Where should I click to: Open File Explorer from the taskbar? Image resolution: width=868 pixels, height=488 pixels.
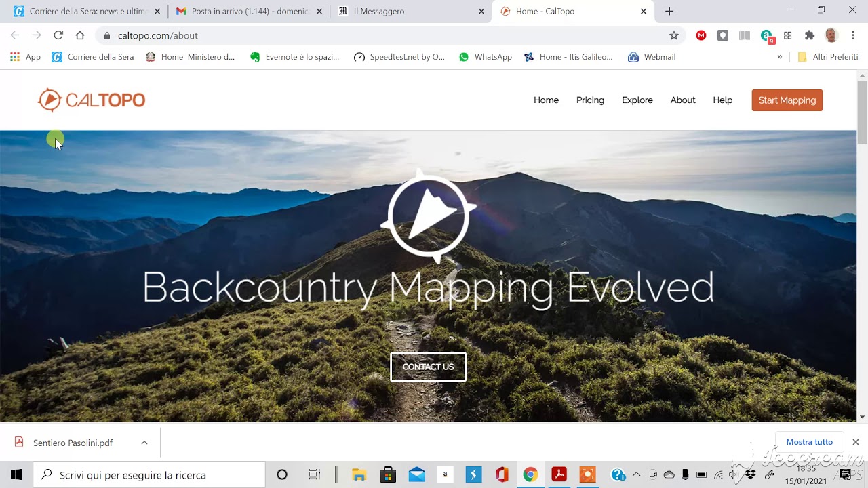(359, 474)
